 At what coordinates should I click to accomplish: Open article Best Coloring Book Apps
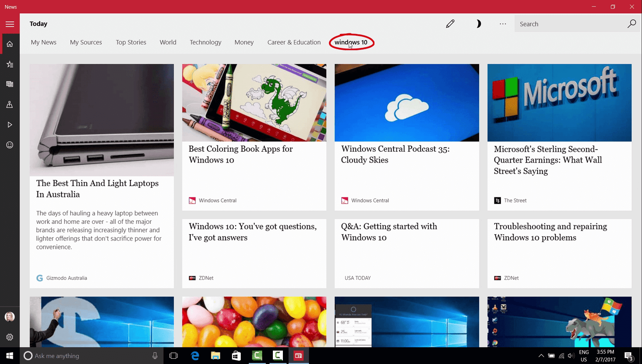(241, 154)
